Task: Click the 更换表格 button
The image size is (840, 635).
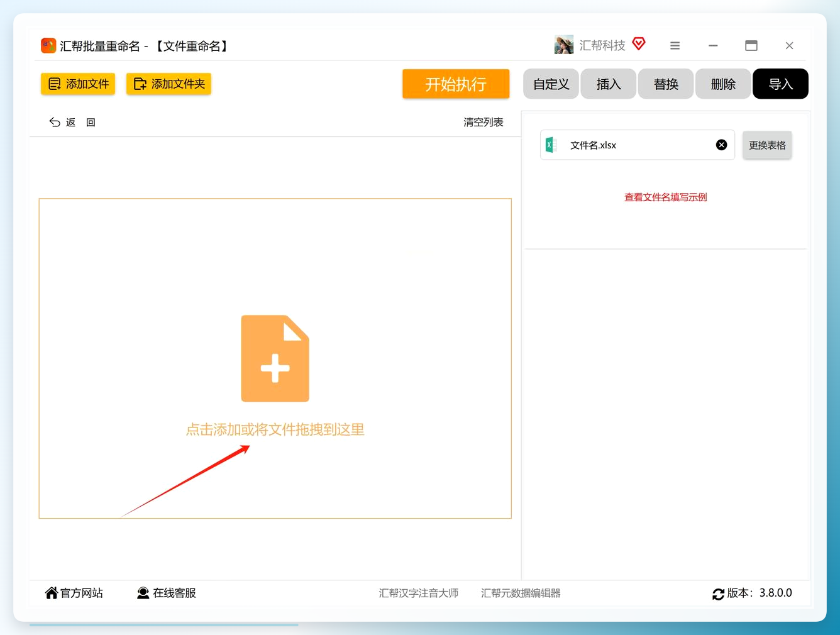Action: pos(767,145)
